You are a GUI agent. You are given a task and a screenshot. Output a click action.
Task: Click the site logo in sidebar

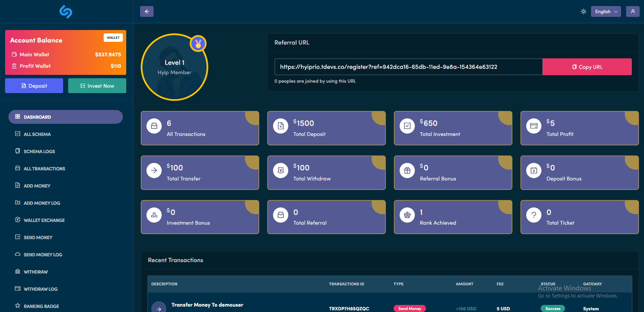click(x=66, y=12)
